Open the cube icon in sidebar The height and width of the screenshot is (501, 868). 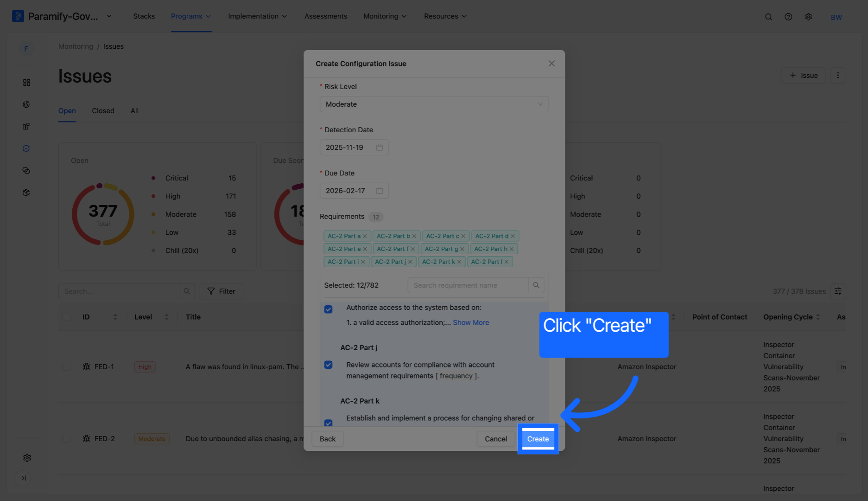point(26,193)
